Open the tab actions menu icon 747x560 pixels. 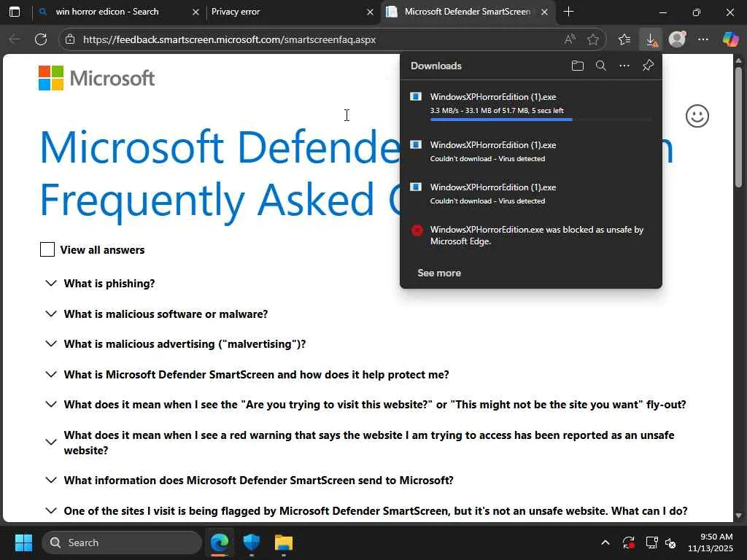[15, 12]
